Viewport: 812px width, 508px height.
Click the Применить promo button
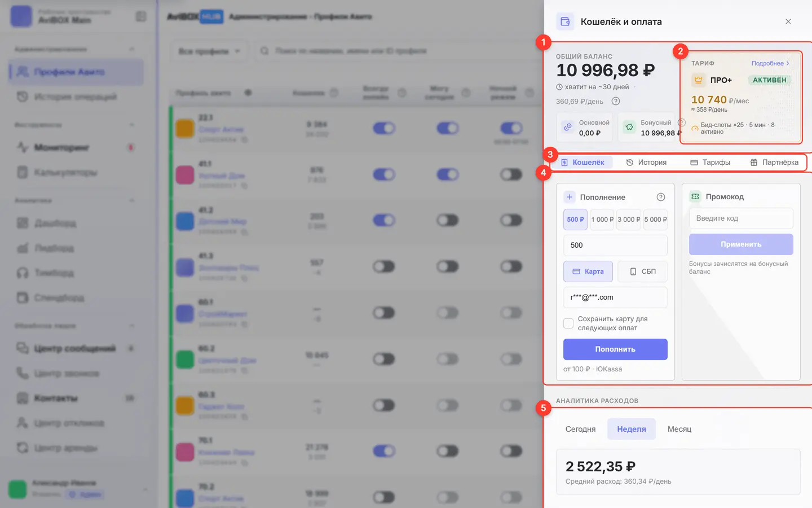[741, 244]
